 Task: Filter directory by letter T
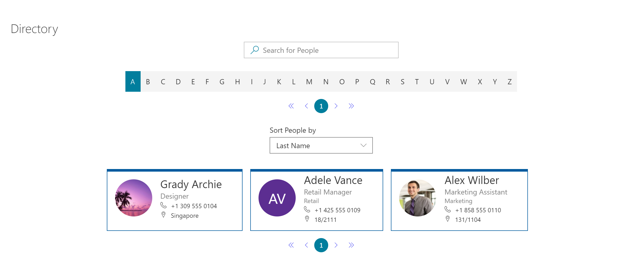coord(417,81)
